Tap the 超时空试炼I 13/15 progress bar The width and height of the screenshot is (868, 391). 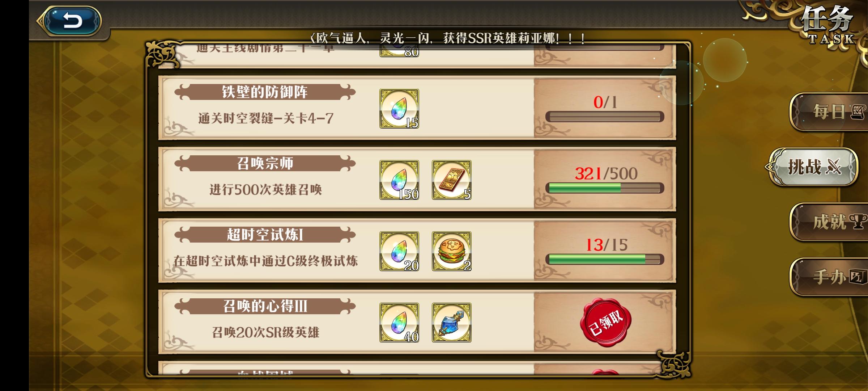coord(605,259)
